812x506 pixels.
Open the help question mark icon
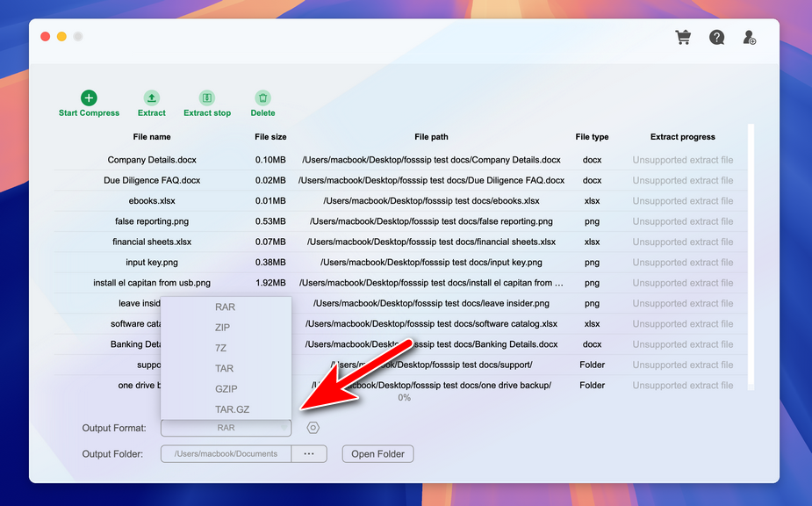(x=717, y=38)
